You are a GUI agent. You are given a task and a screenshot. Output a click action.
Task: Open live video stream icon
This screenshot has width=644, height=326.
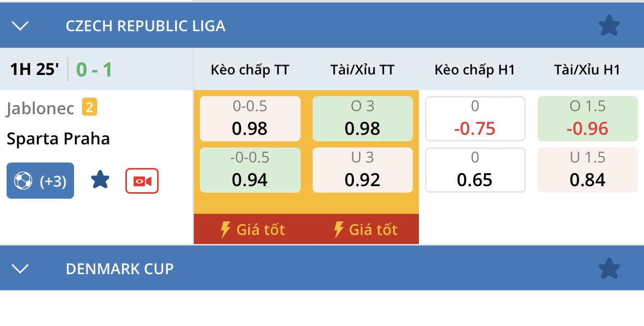(142, 181)
